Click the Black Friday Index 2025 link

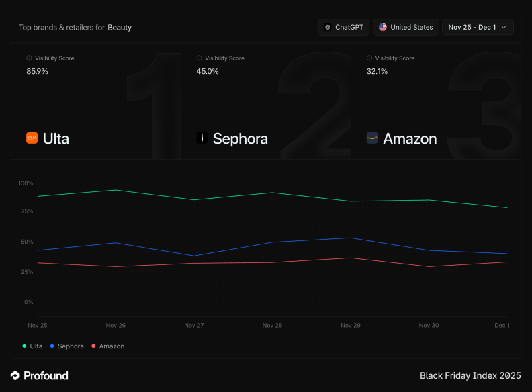pos(470,375)
